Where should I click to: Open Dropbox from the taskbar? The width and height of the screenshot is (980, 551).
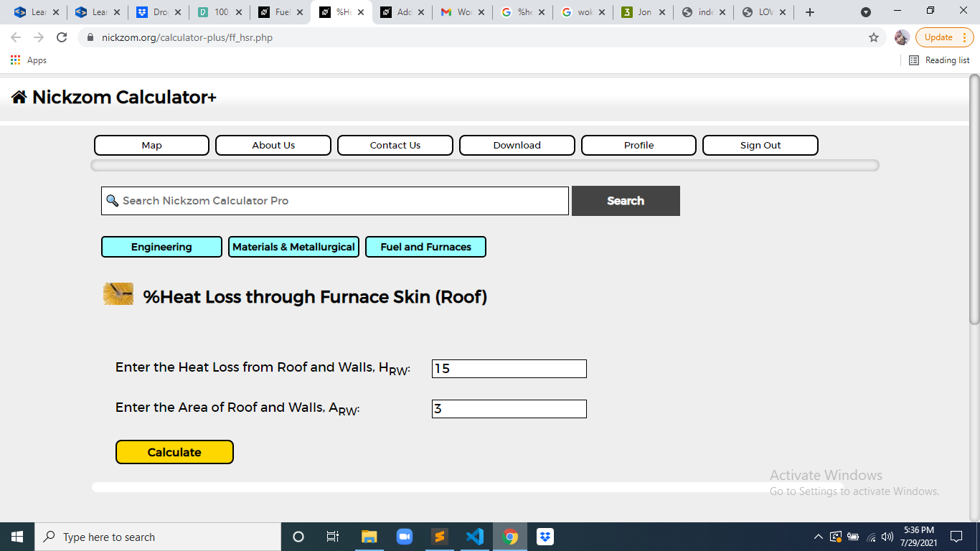coord(545,537)
